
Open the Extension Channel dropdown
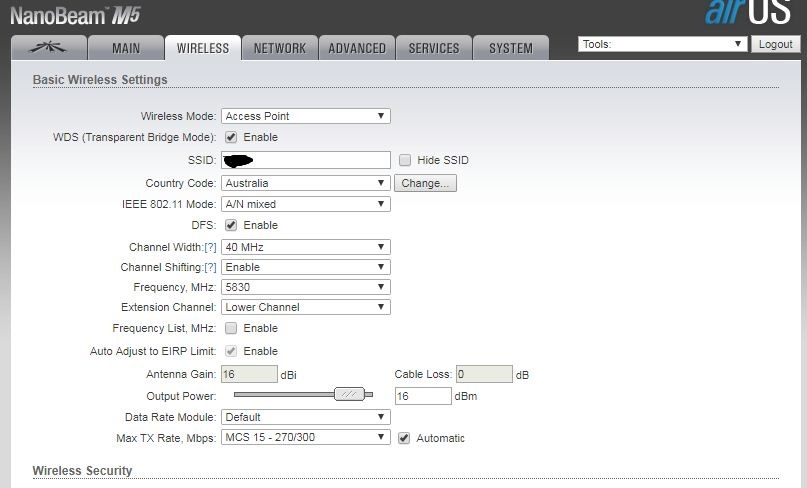click(306, 307)
